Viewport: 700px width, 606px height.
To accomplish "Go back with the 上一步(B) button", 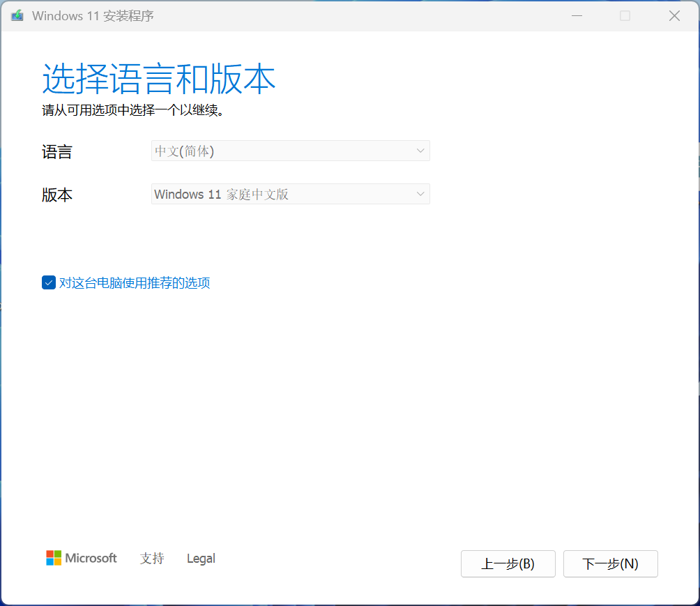I will click(508, 563).
